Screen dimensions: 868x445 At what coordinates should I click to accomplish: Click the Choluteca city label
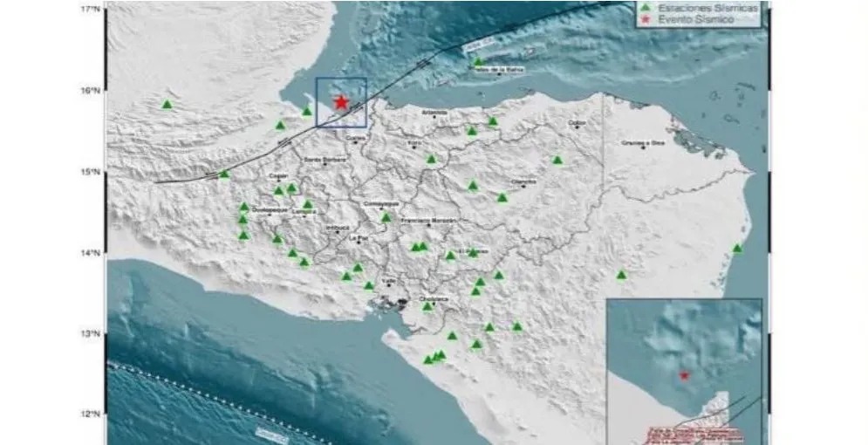click(434, 298)
